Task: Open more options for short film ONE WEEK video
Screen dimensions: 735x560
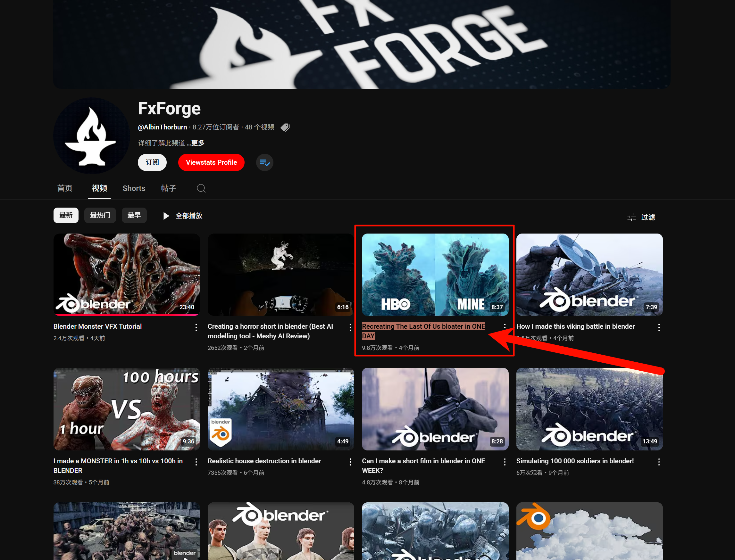Action: 505,462
